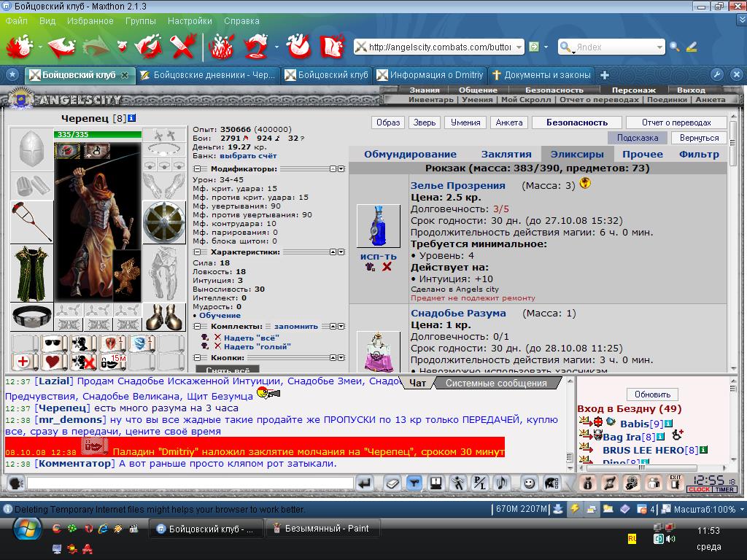Click the blue shield scroll icon

coord(141,343)
